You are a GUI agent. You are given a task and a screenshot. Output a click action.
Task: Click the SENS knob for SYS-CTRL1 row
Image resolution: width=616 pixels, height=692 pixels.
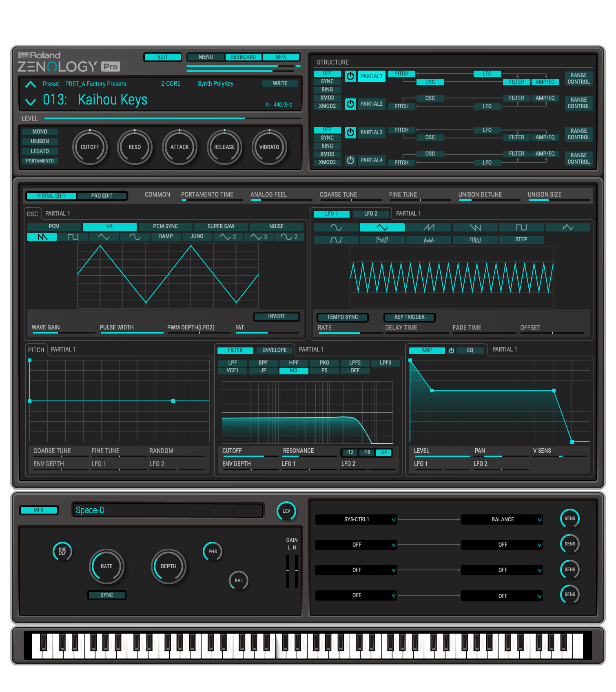(570, 518)
